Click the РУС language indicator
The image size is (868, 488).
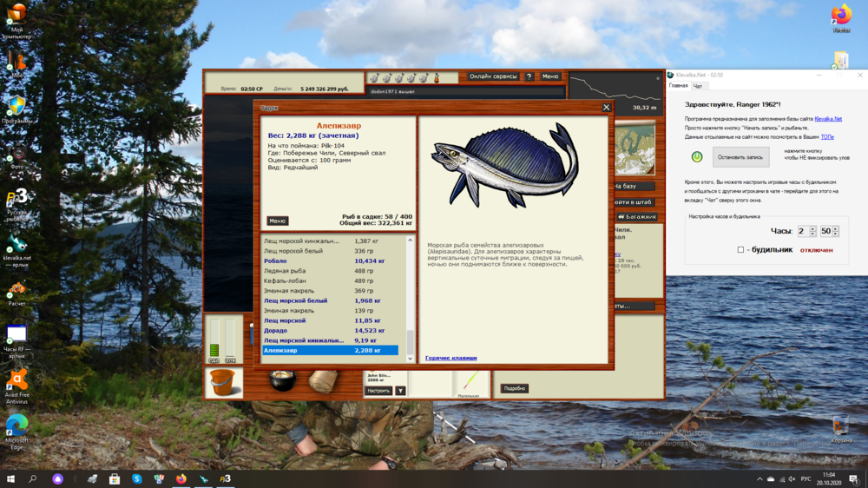tap(806, 479)
